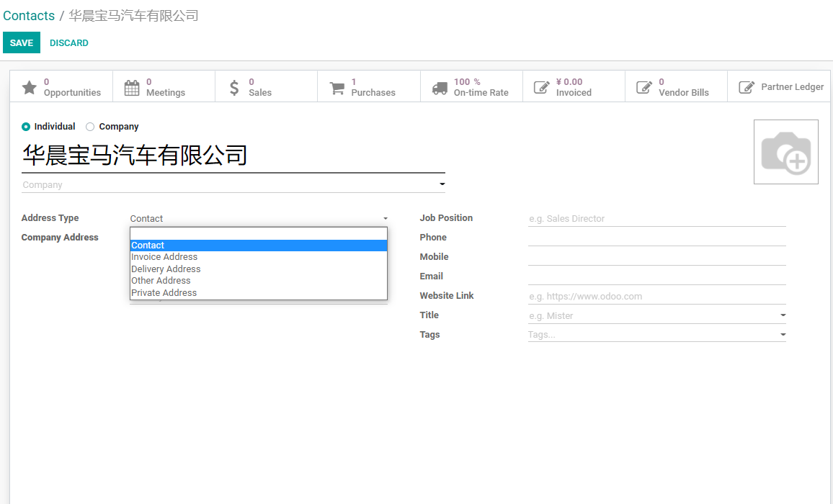Screen dimensions: 833x504
Task: Open the 100% On-time Rate stat
Action: pos(472,86)
